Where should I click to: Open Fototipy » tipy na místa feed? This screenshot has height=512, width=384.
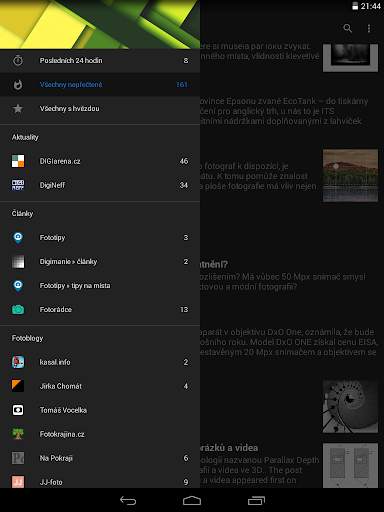click(100, 286)
